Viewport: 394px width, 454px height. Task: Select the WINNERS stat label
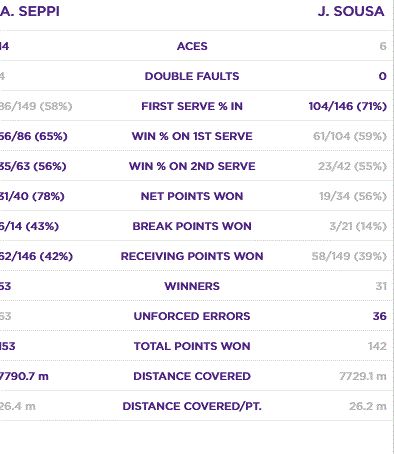pos(192,286)
